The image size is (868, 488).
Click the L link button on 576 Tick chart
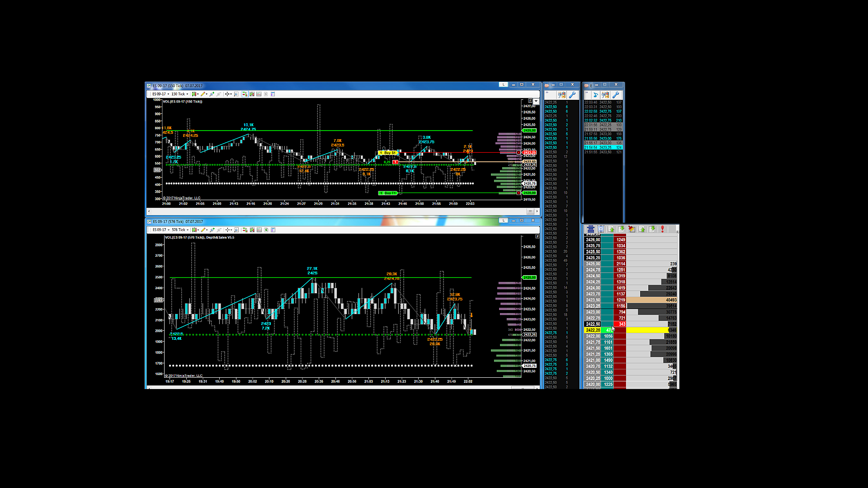[x=503, y=220]
